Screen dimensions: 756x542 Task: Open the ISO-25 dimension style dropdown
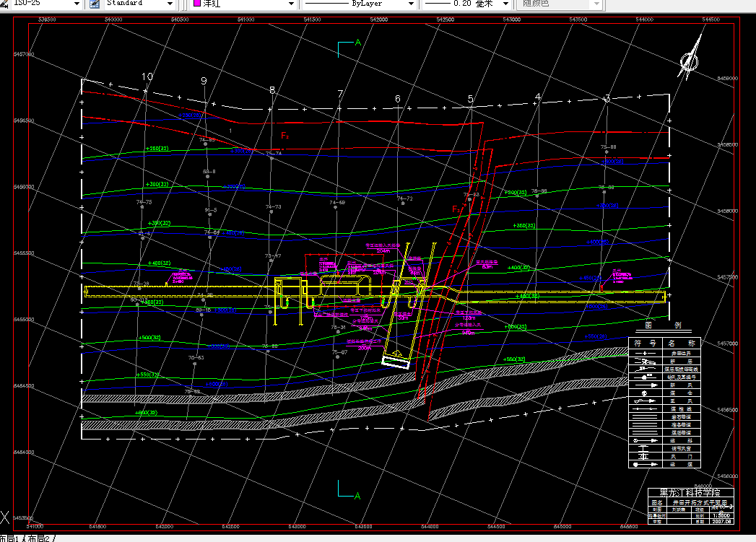pos(77,4)
